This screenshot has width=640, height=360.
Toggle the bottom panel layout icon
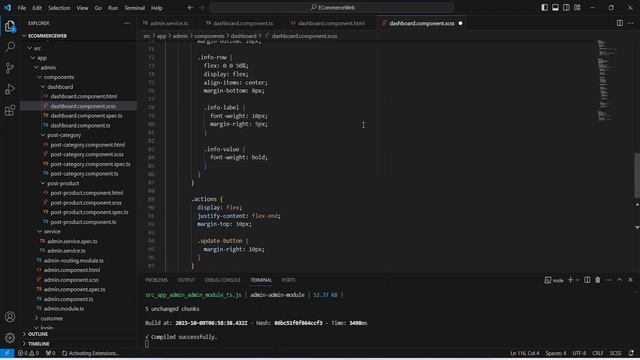pyautogui.click(x=556, y=7)
